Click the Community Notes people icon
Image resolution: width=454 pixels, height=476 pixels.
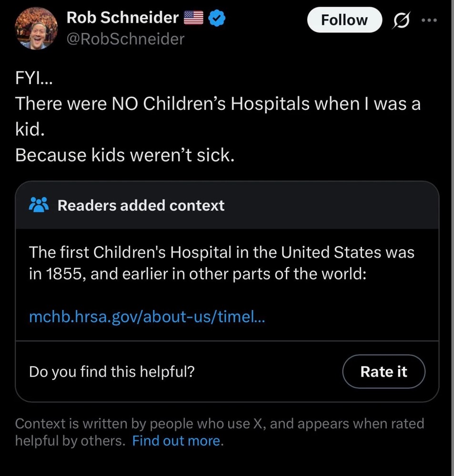39,205
